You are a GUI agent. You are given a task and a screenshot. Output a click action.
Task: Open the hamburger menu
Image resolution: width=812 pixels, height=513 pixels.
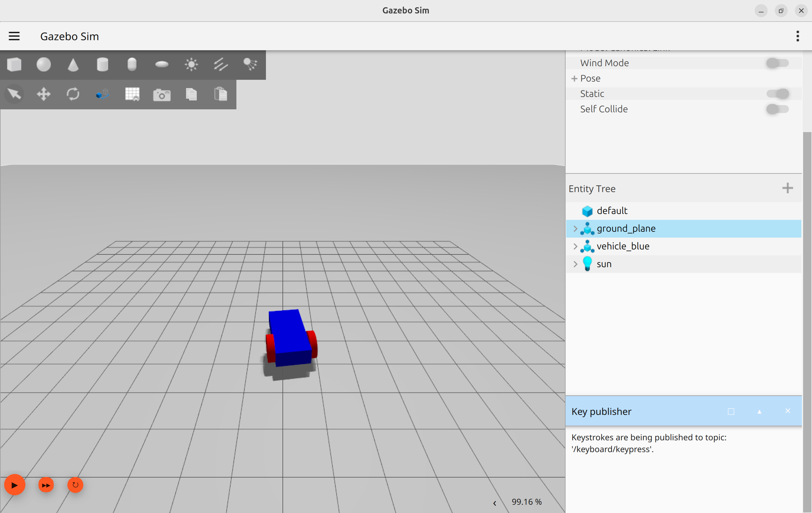pyautogui.click(x=14, y=36)
